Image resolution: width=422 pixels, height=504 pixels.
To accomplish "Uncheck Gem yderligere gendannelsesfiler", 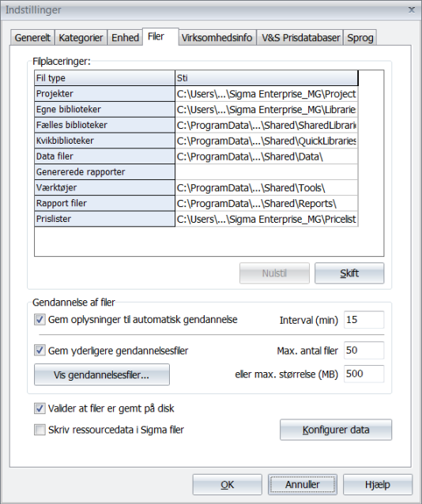I will pos(40,350).
